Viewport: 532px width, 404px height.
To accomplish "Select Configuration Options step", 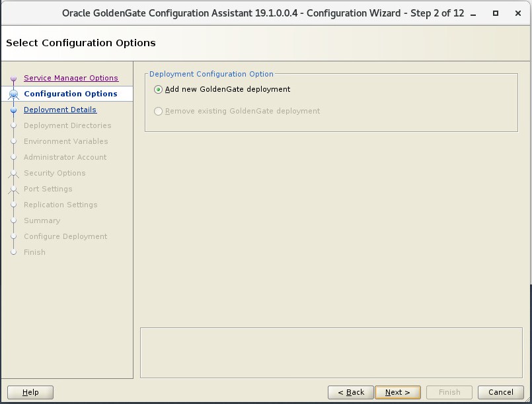I will point(71,94).
